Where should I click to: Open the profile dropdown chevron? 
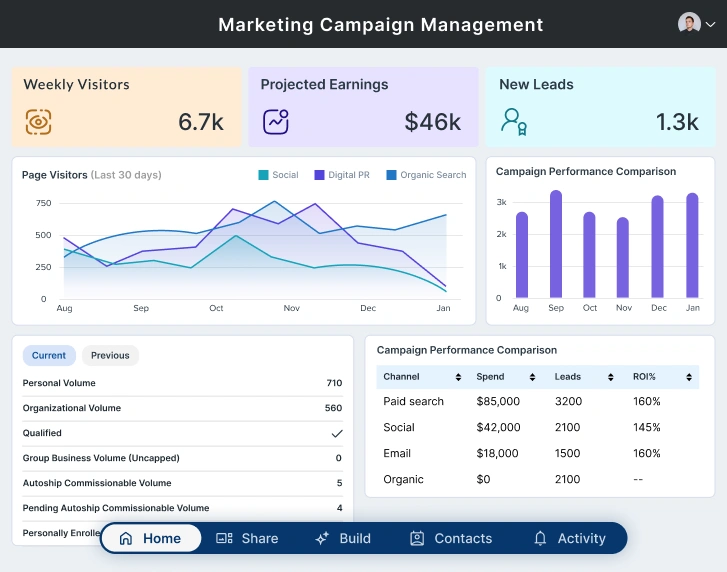(711, 25)
